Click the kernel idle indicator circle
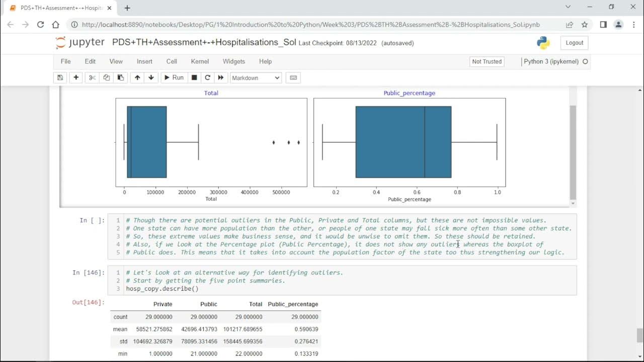The image size is (644, 362). click(585, 61)
